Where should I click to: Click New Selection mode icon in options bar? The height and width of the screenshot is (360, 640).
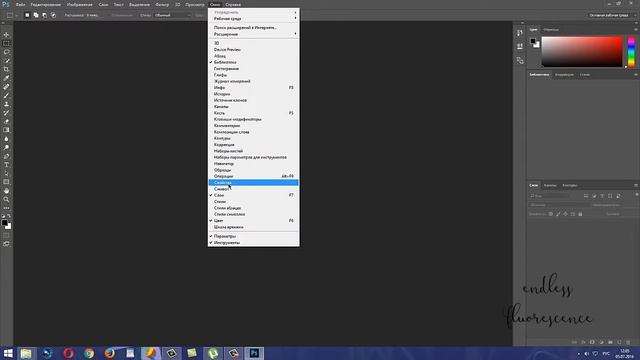pyautogui.click(x=27, y=15)
